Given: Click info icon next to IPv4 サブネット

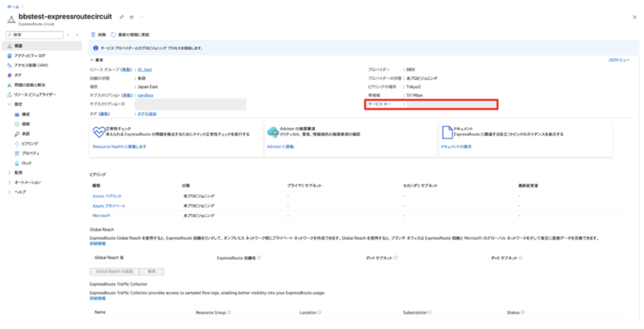Looking at the screenshot, I should point(395,258).
